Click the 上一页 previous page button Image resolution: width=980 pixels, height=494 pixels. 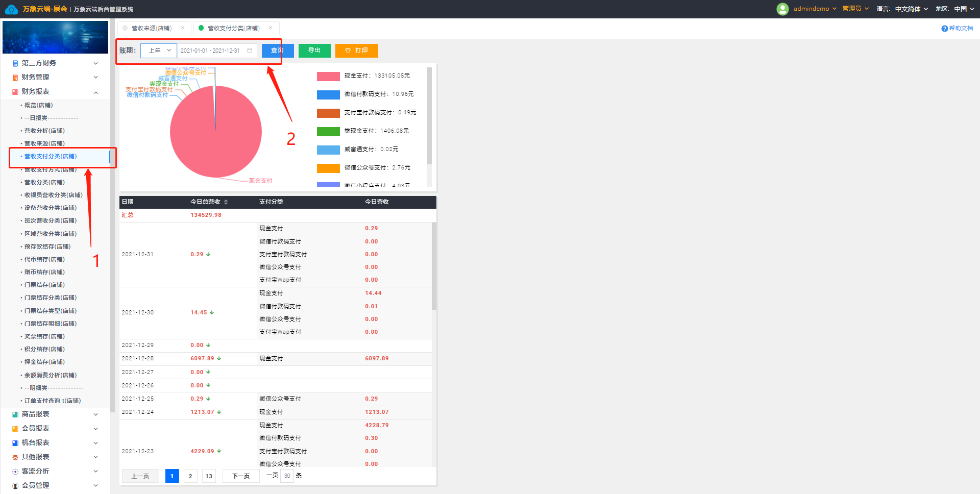[140, 476]
